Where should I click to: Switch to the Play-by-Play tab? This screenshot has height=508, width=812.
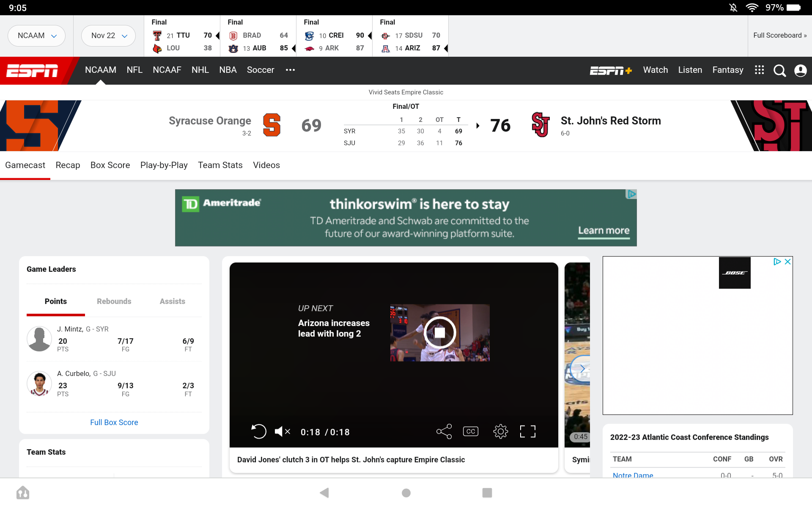[164, 165]
